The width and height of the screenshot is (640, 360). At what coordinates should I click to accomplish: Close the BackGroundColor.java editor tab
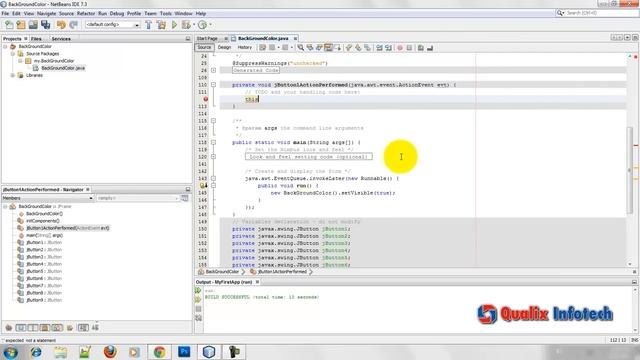coord(295,38)
